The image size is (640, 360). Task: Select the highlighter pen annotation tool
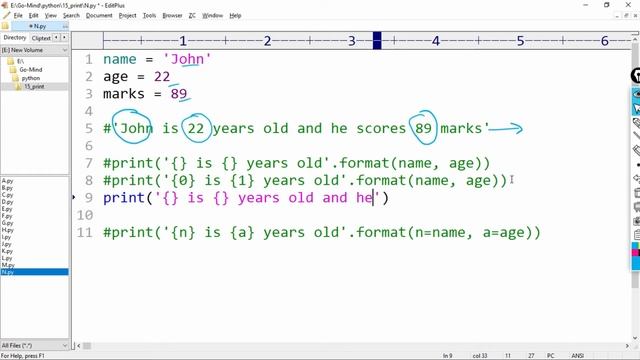(636, 122)
